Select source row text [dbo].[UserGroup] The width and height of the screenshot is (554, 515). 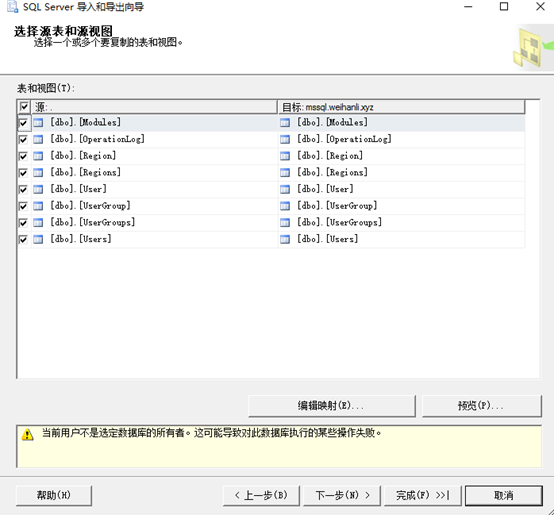pyautogui.click(x=90, y=206)
